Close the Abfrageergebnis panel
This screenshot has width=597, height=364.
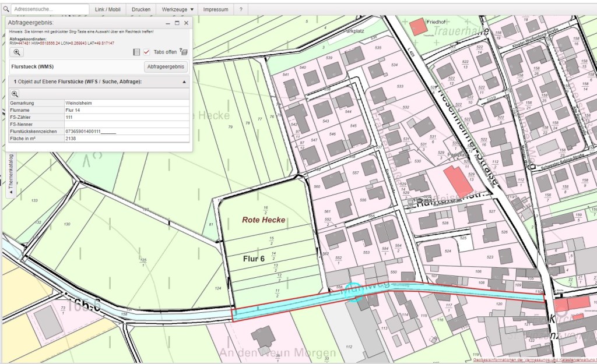click(x=187, y=23)
